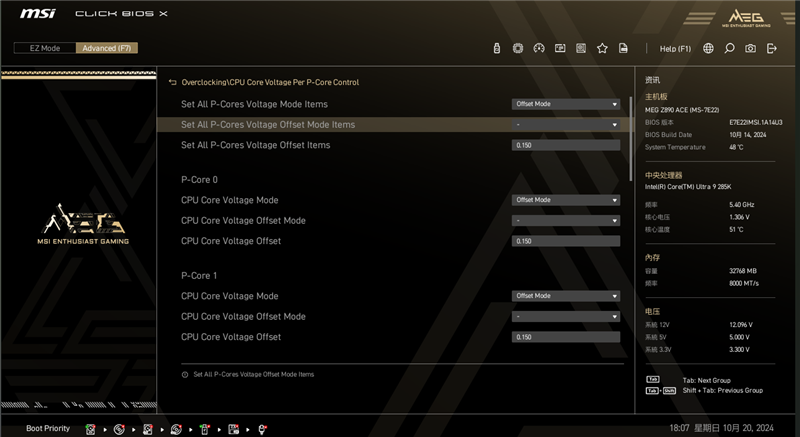800x437 pixels.
Task: Click the MSI logo at top left
Action: (38, 13)
